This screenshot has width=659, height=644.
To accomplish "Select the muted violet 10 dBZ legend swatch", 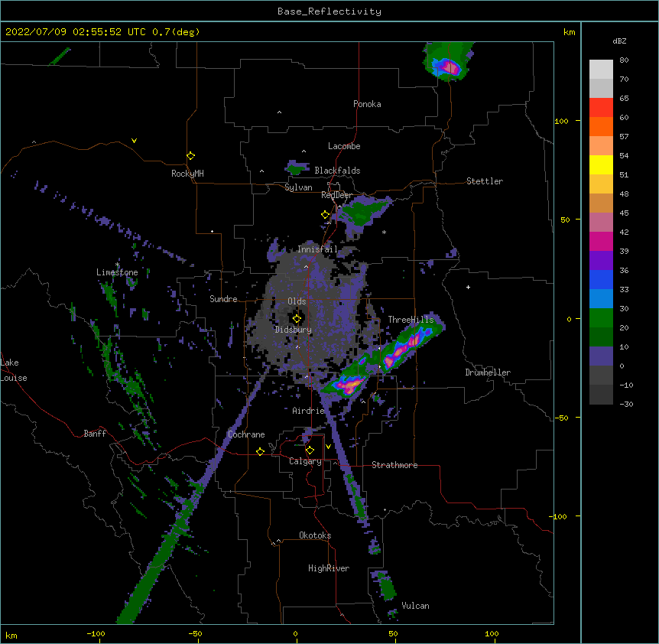I will click(601, 356).
